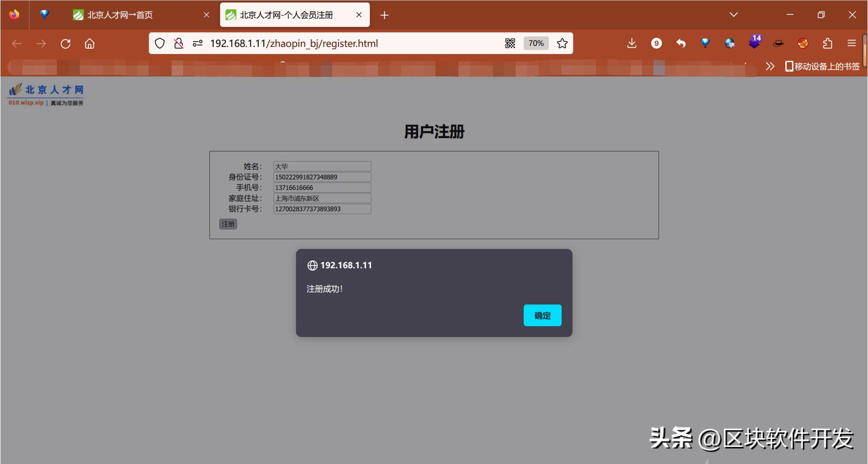Bookmark page via the star icon
This screenshot has height=464, width=868.
(562, 43)
